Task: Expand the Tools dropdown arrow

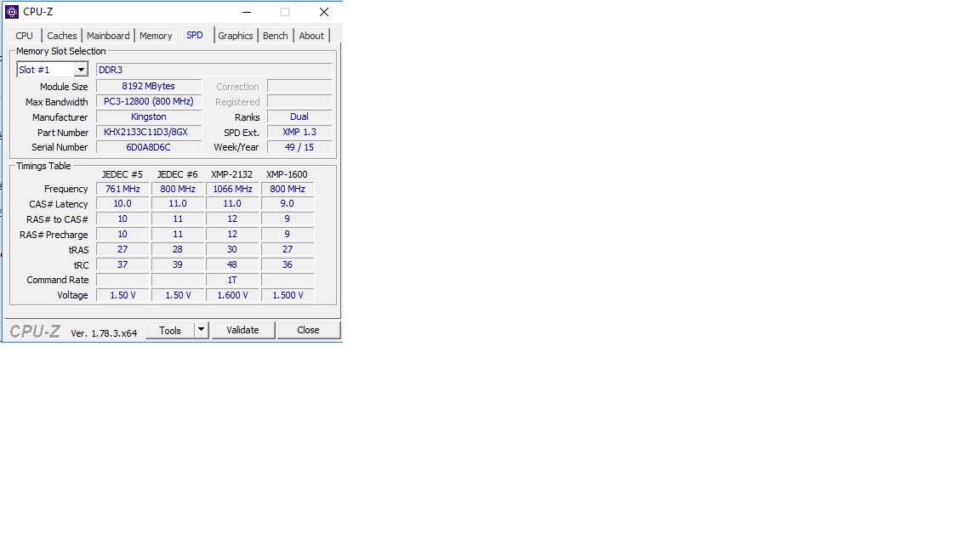Action: click(202, 331)
